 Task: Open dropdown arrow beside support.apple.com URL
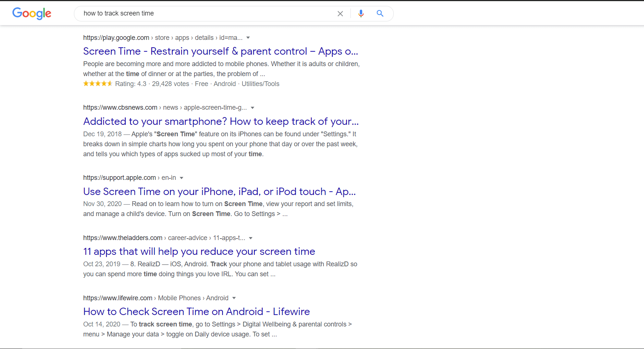(182, 178)
